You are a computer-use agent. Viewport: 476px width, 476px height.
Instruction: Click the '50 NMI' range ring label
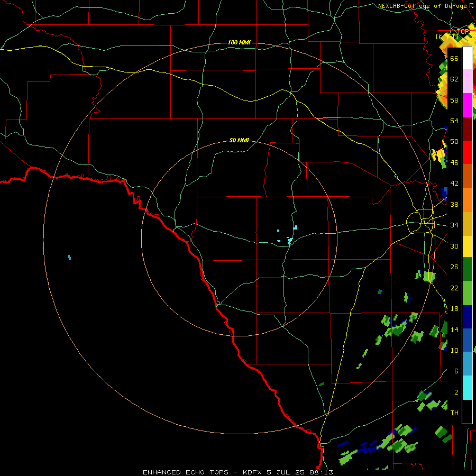click(x=239, y=140)
